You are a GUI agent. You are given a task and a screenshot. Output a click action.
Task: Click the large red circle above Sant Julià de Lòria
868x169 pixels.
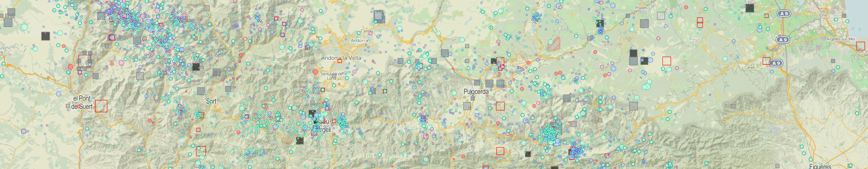[x=315, y=72]
